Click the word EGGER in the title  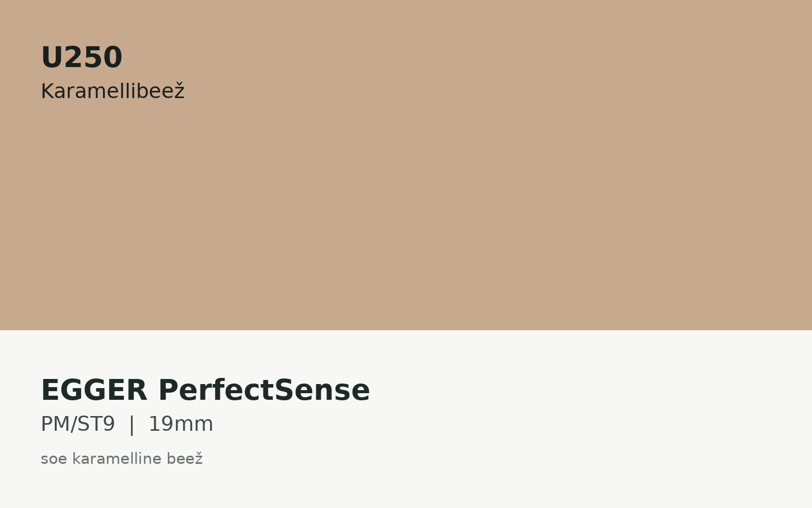(94, 390)
